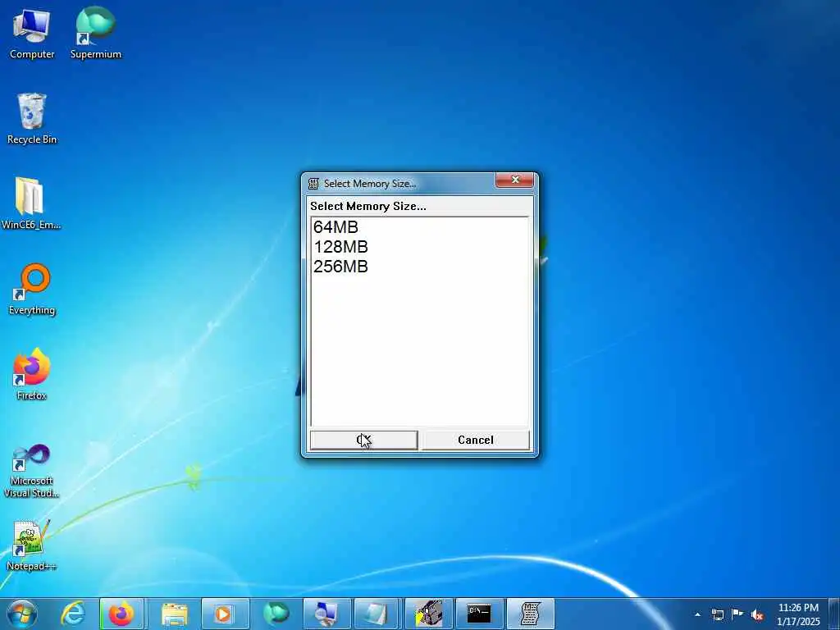Select the Everything search shortcut on desktop

pyautogui.click(x=32, y=290)
